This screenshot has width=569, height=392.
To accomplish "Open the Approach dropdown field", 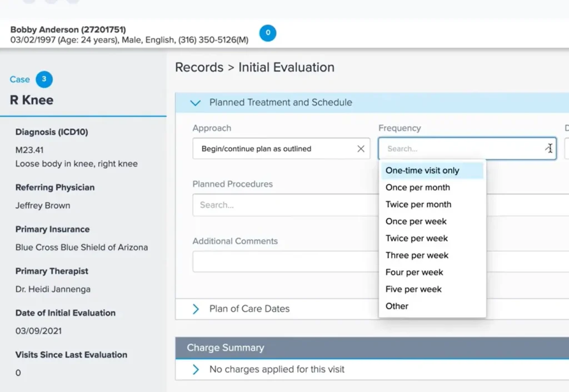I will (281, 149).
